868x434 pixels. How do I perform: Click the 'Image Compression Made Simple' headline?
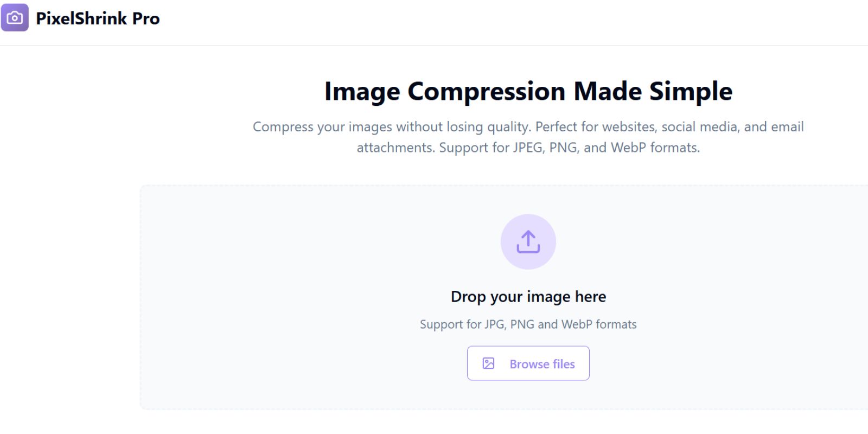[x=528, y=91]
